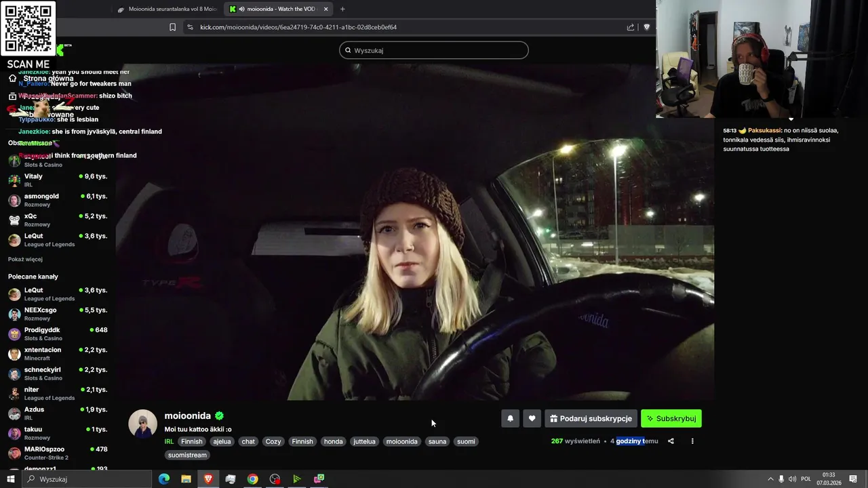Viewport: 868px width, 488px height.
Task: Open Brave Shields lion icon
Action: pyautogui.click(x=646, y=27)
